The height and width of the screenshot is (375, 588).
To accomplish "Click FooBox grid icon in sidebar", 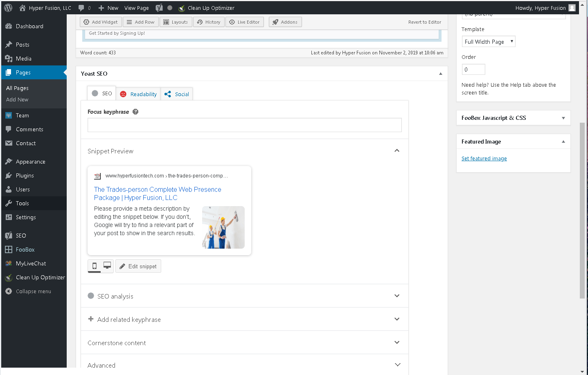I will tap(9, 249).
